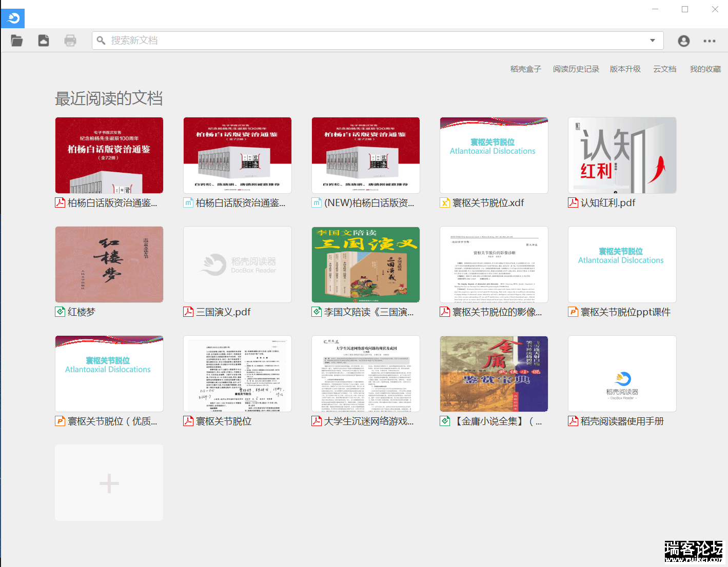
Task: Click the XDF icon beside 寰枢关节脱位.xdf
Action: coord(445,202)
